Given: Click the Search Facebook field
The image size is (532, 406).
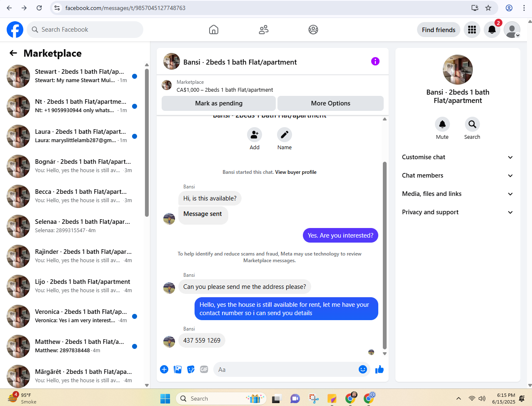Looking at the screenshot, I should point(85,30).
